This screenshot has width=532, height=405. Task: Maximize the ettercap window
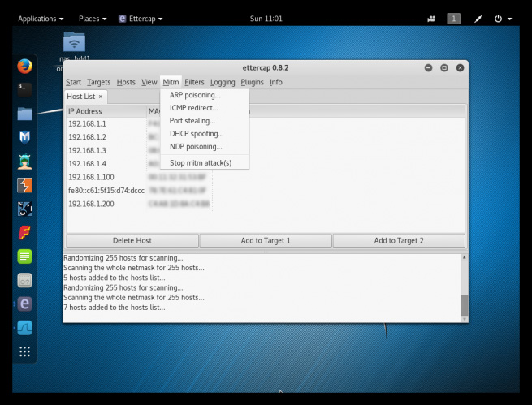point(444,68)
